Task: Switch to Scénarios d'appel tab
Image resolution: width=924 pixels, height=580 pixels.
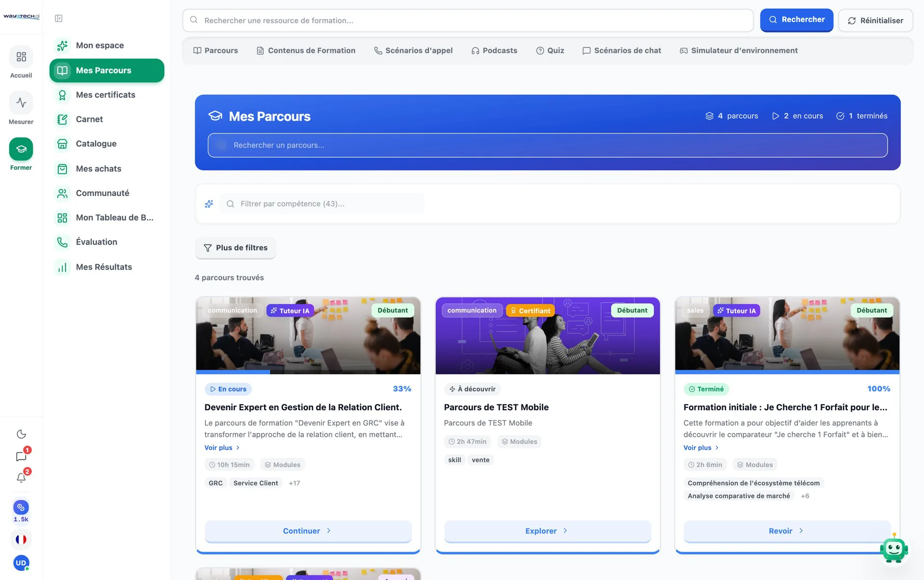Action: (413, 50)
